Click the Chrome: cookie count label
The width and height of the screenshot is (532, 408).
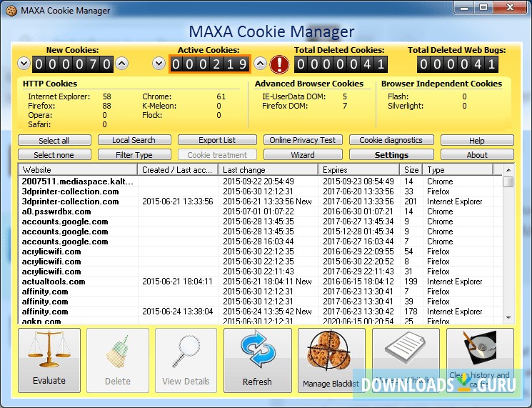(157, 96)
